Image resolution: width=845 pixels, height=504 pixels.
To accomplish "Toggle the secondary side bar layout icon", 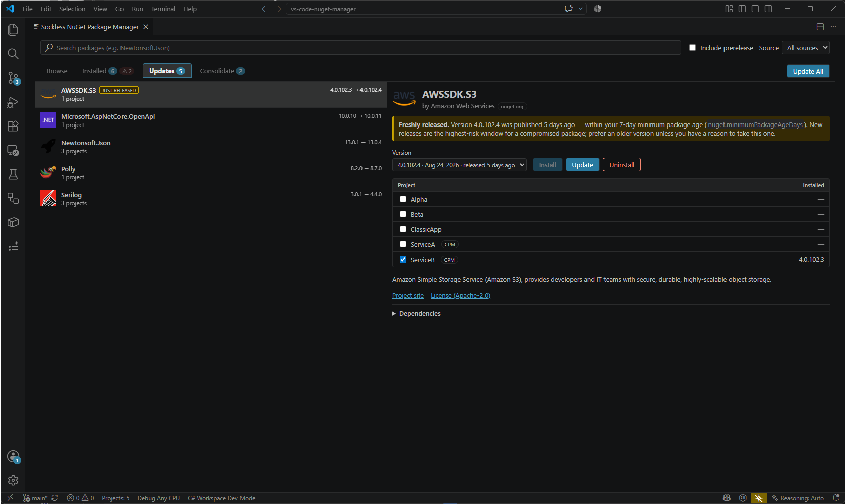I will point(768,9).
